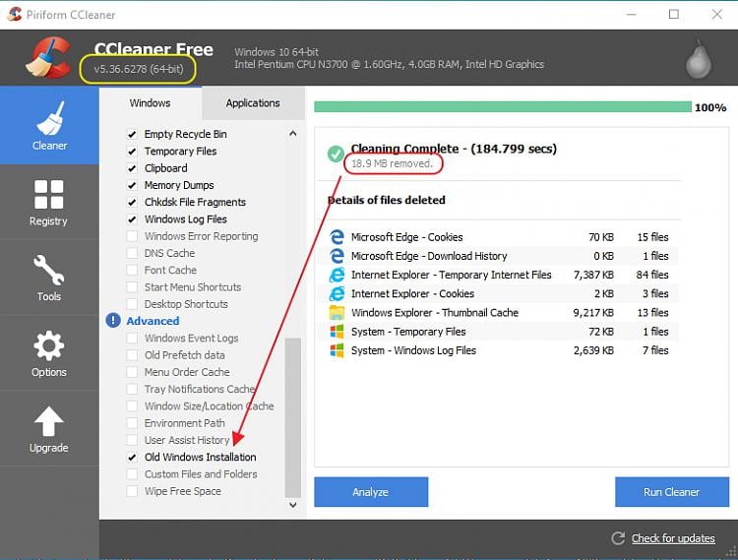Click Windows icon beside Windows Log Files
The width and height of the screenshot is (738, 560).
337,350
